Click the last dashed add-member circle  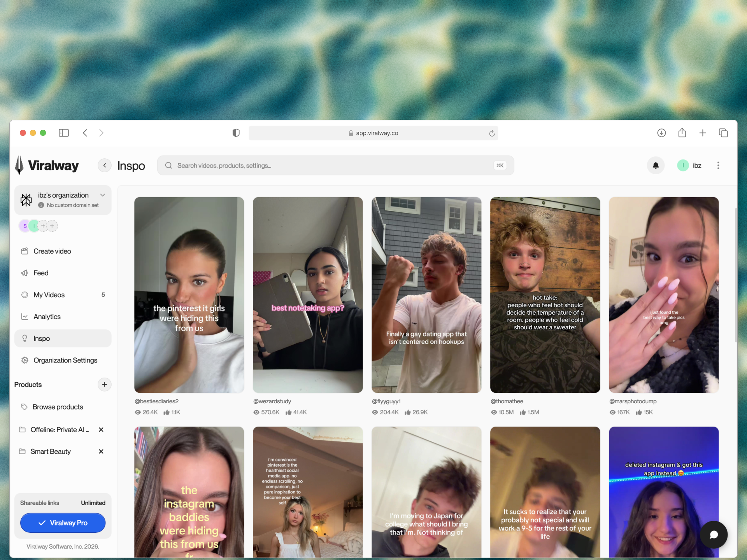(x=52, y=226)
